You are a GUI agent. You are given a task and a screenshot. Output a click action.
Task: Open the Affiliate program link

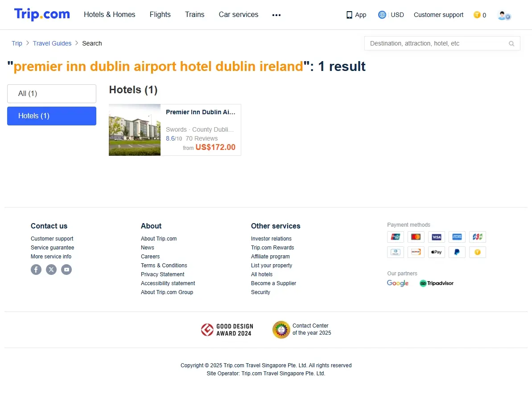pyautogui.click(x=270, y=257)
